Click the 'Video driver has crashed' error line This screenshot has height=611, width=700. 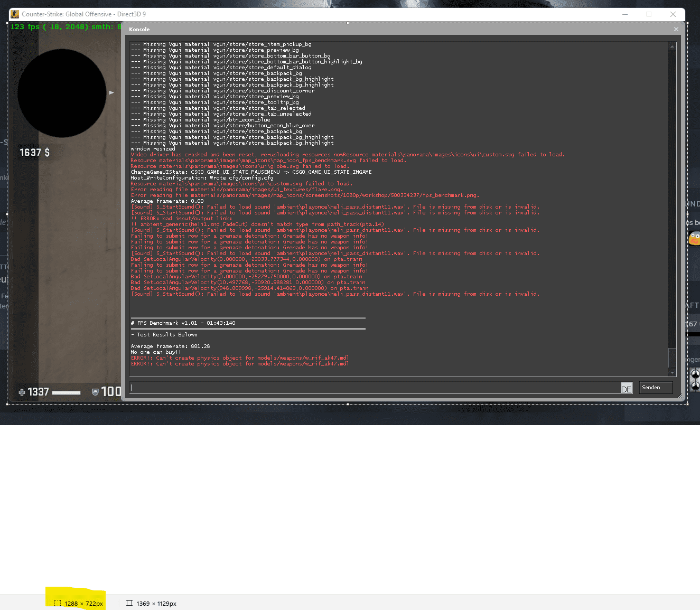[348, 155]
